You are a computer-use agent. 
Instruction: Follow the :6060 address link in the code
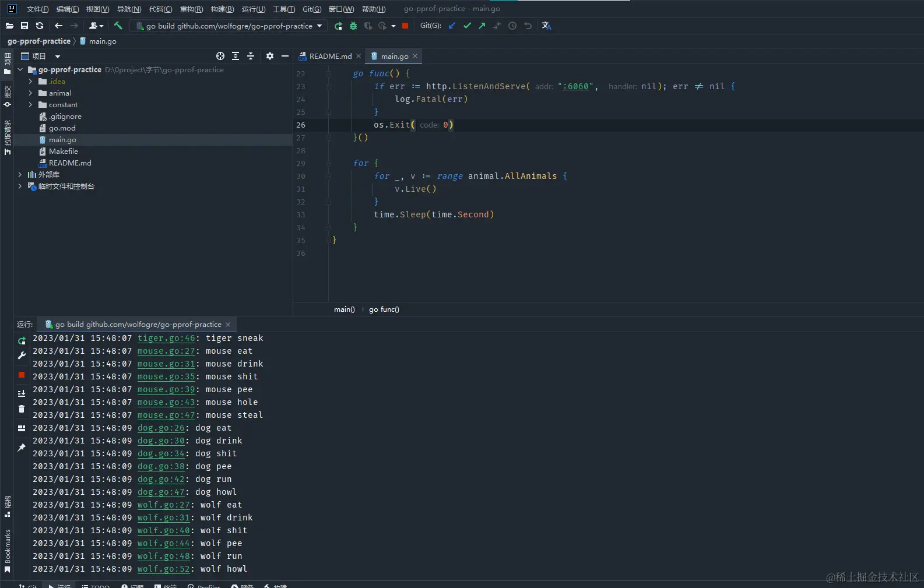(575, 86)
